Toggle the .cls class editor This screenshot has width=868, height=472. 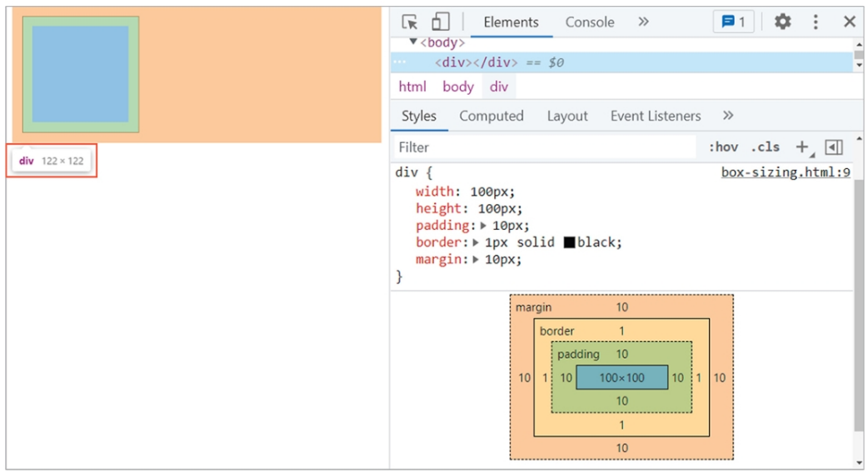[765, 147]
